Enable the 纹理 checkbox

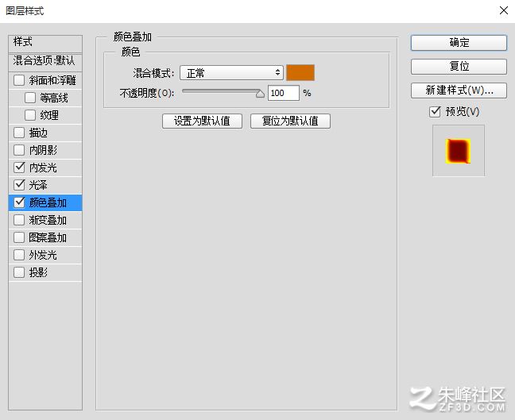[30, 115]
